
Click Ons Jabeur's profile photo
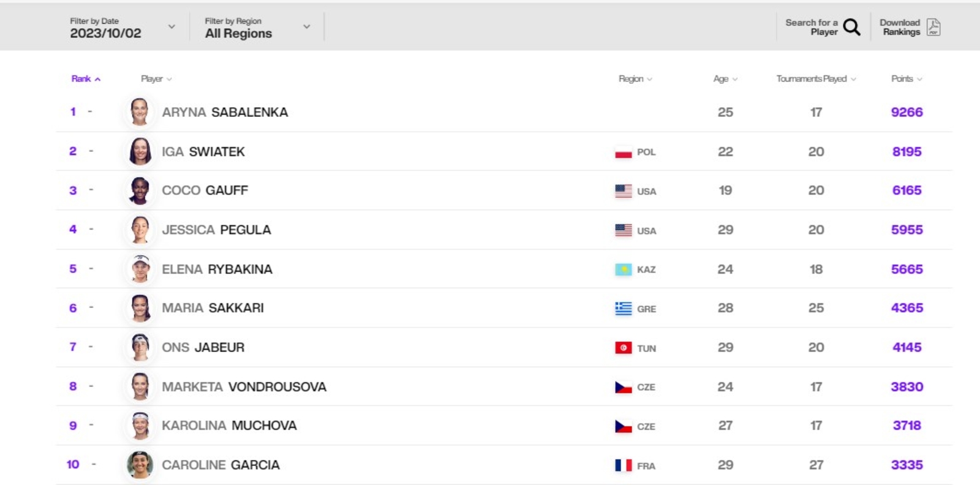pyautogui.click(x=140, y=347)
